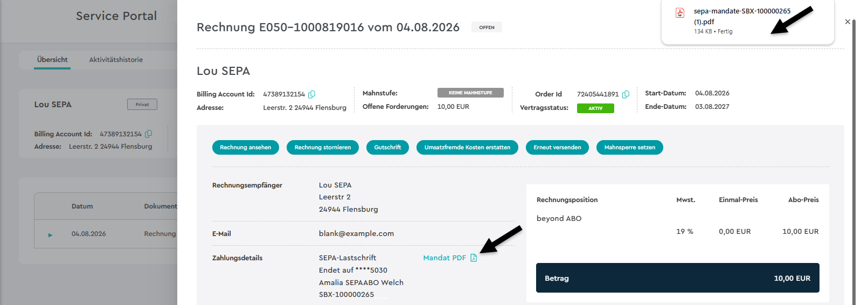Click the Service Portal title

[x=116, y=16]
